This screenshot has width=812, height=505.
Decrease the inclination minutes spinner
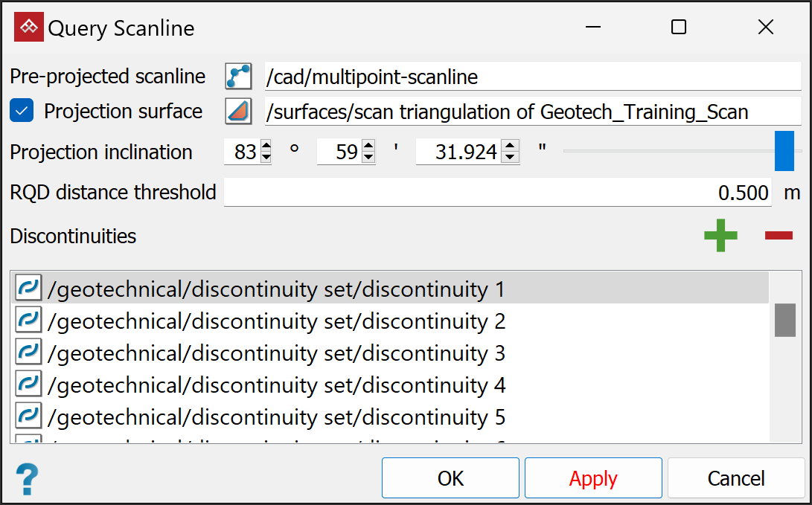tap(368, 158)
